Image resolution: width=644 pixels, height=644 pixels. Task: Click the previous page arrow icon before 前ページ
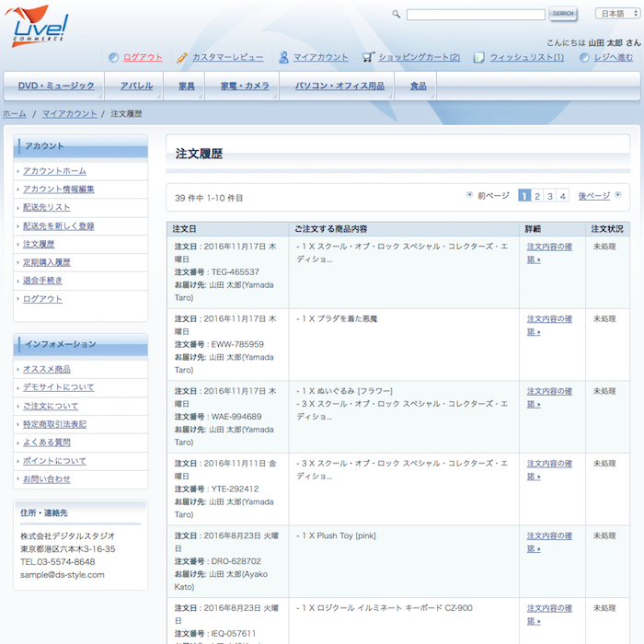coord(470,195)
